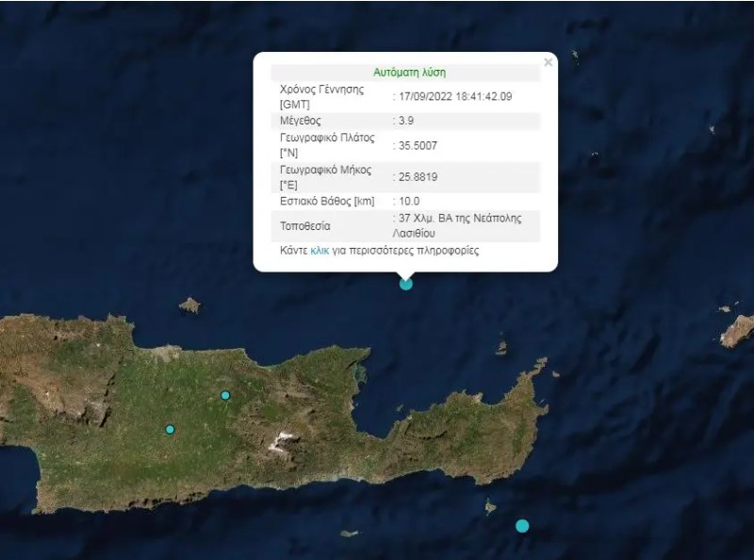Click the latitude value 35.5007
The image size is (754, 560).
click(418, 146)
